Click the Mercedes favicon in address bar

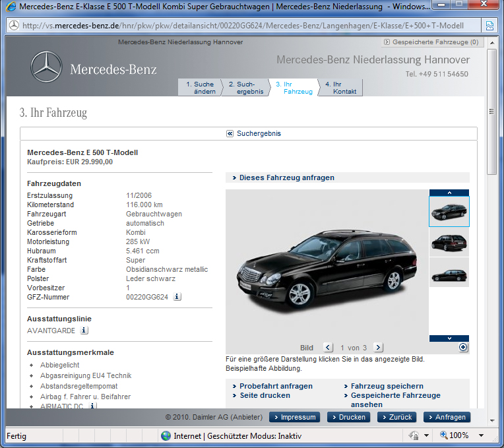(x=14, y=25)
